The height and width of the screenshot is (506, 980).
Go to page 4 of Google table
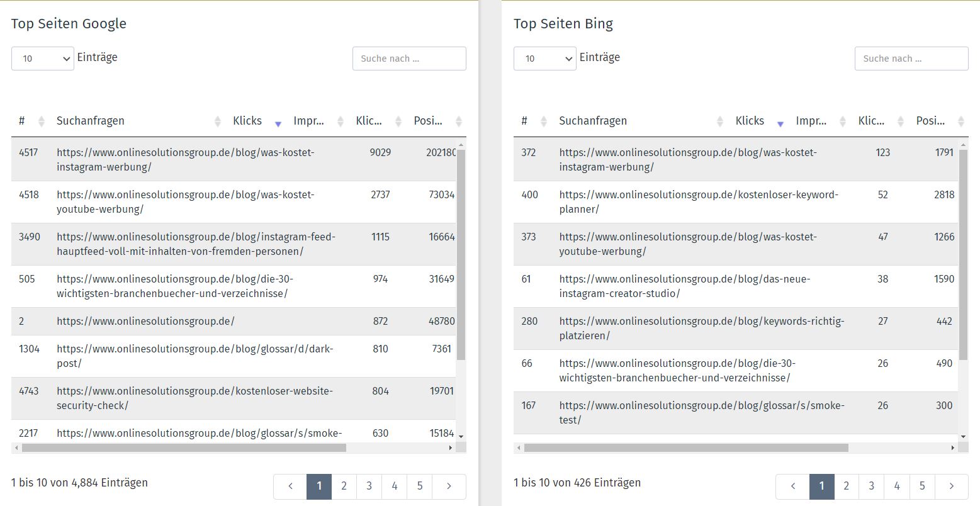pos(395,486)
